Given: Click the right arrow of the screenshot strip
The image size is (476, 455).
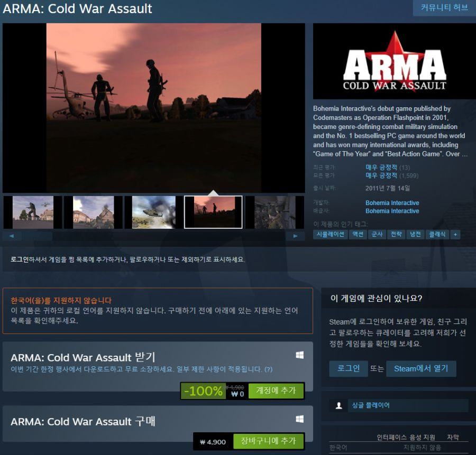Looking at the screenshot, I should coord(295,236).
